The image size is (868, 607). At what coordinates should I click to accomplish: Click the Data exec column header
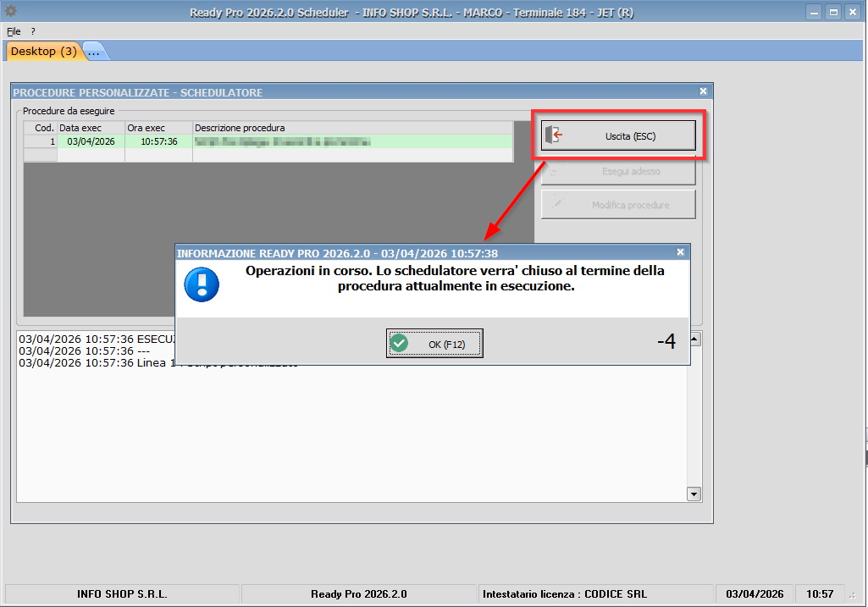pos(91,128)
